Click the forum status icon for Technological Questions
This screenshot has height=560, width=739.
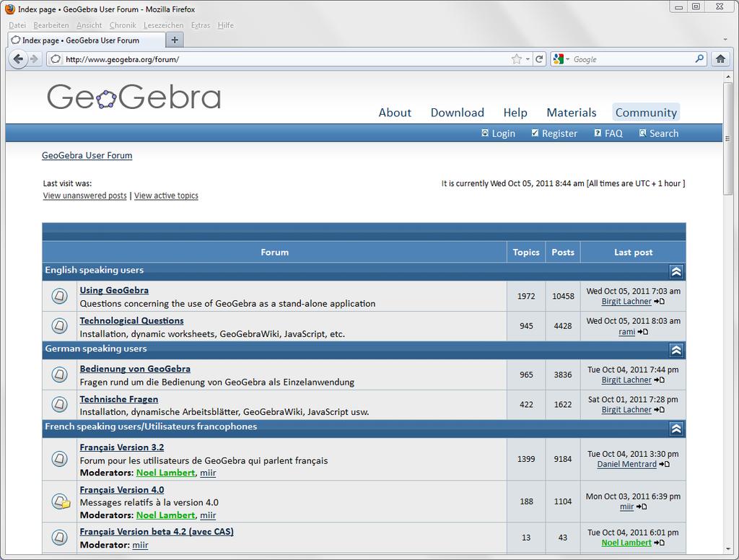[59, 325]
